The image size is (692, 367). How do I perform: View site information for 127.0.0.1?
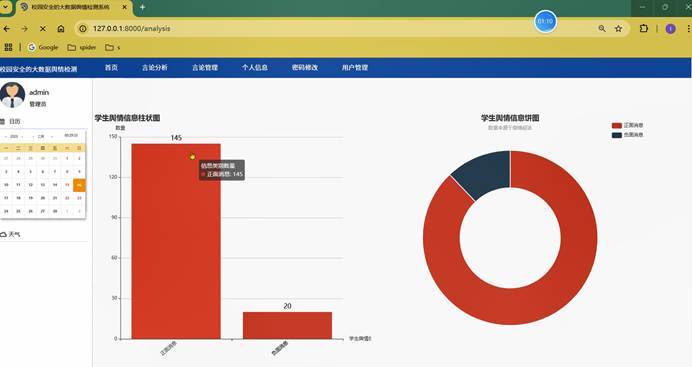coord(83,29)
